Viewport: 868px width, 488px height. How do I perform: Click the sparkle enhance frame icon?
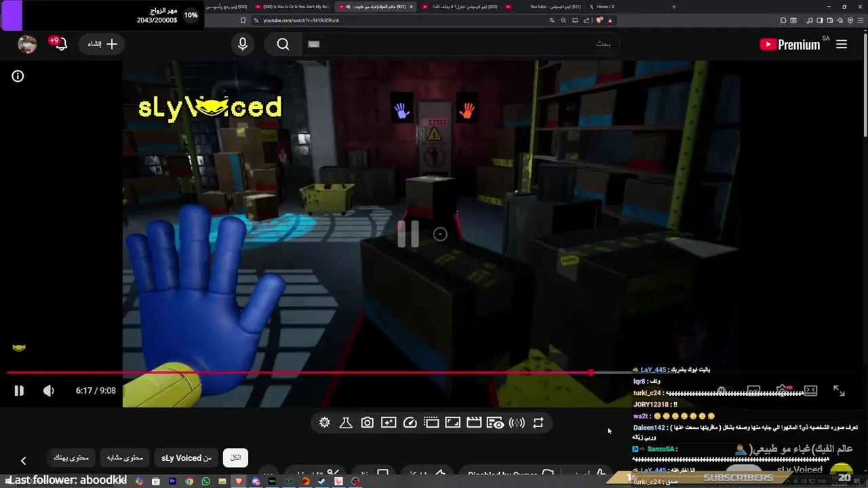click(389, 422)
